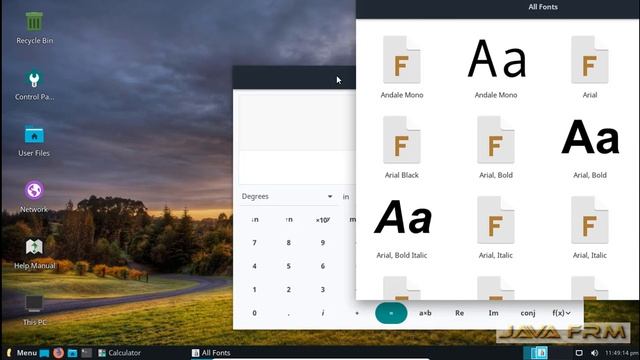This screenshot has width=640, height=360.
Task: Click the a×b factorize button
Action: click(x=425, y=313)
